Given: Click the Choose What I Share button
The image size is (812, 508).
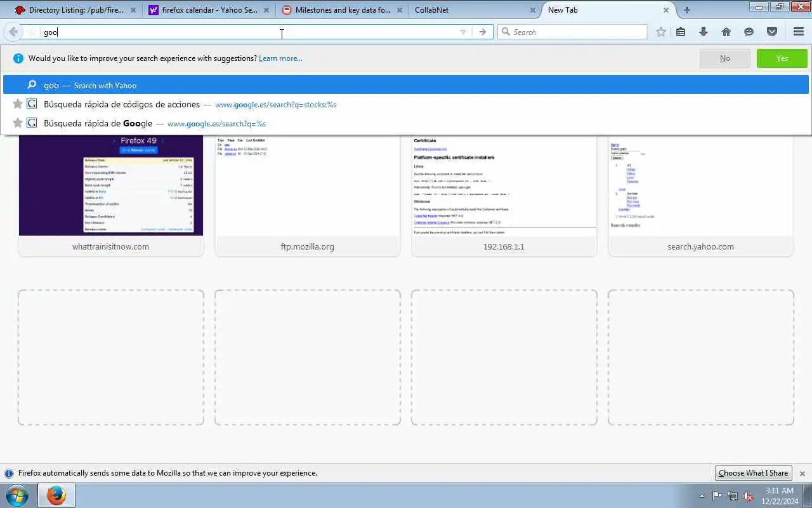Looking at the screenshot, I should click(x=753, y=473).
